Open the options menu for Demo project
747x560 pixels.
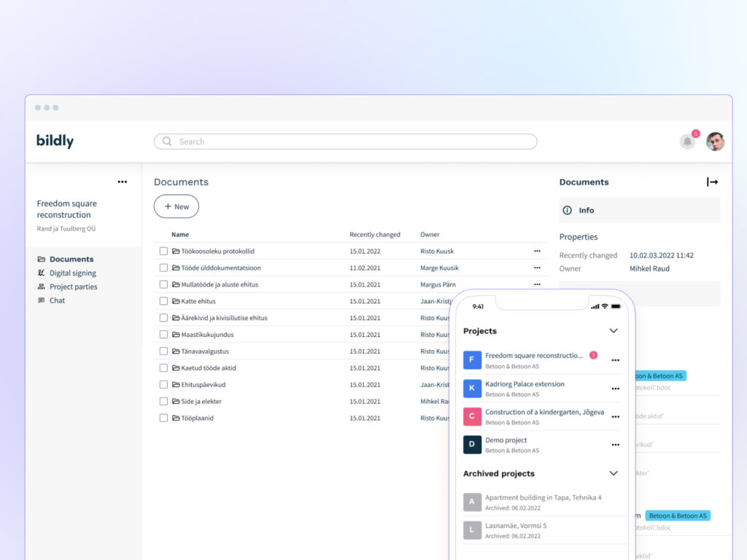[615, 446]
